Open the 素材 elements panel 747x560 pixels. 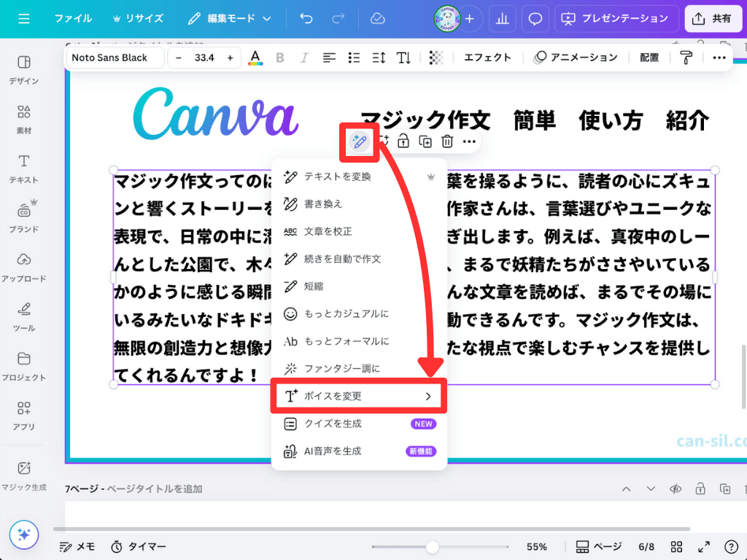click(x=24, y=120)
